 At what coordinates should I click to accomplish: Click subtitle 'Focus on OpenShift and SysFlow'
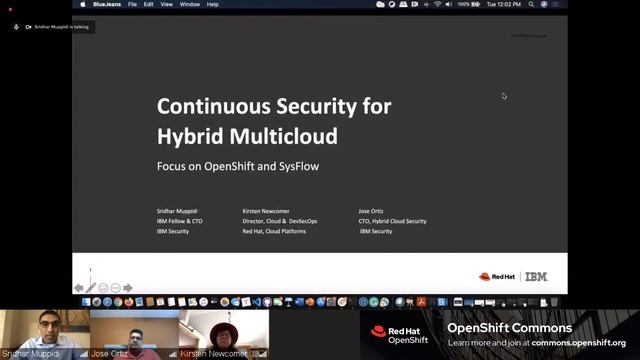pyautogui.click(x=238, y=166)
